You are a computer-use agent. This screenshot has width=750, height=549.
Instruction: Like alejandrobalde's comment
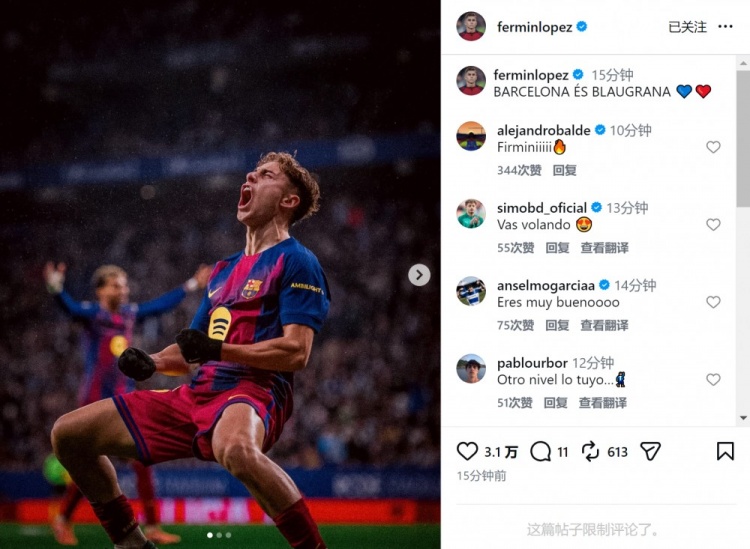pyautogui.click(x=713, y=147)
